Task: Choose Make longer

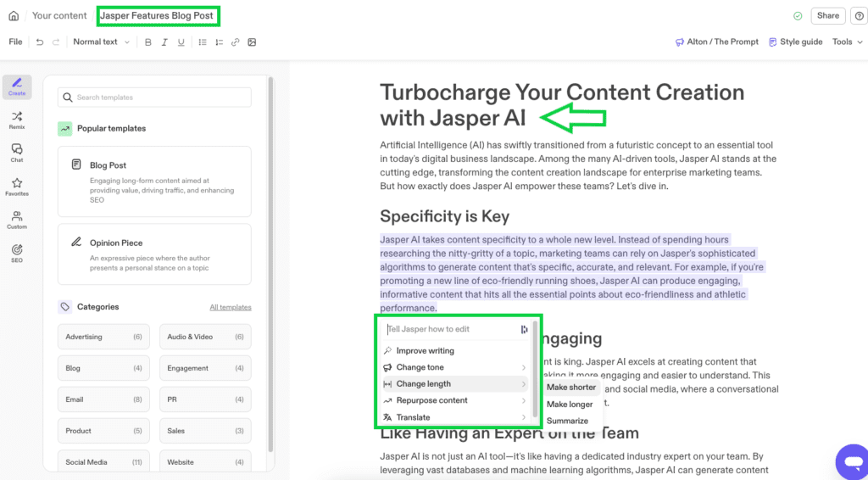Action: 570,405
